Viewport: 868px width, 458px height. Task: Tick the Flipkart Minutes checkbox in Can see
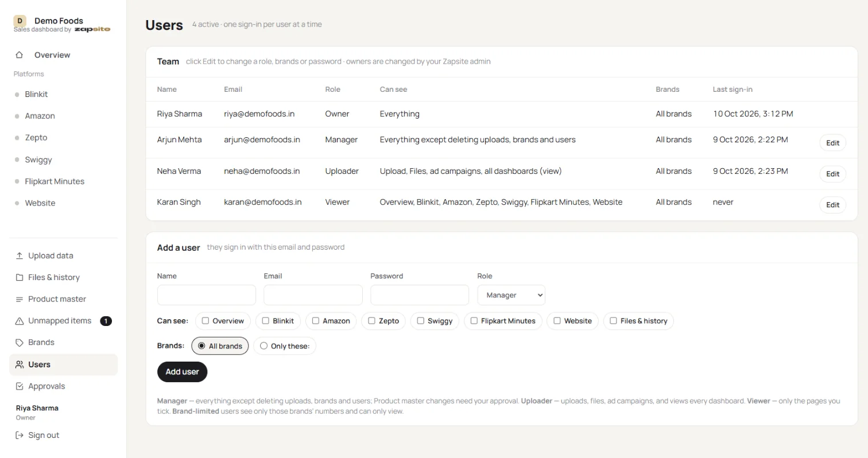click(474, 321)
